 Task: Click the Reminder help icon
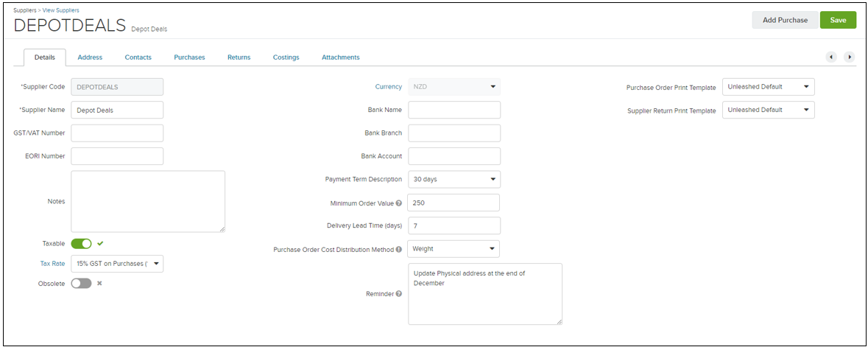(x=398, y=294)
